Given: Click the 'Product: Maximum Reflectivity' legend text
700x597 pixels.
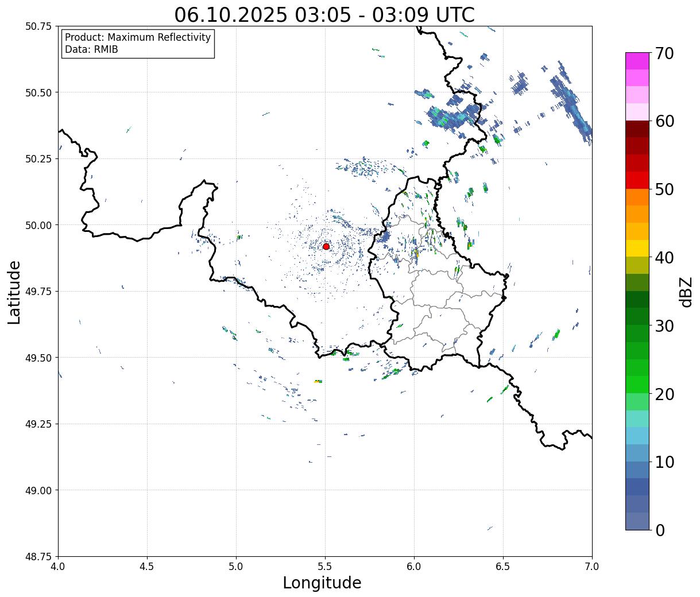Looking at the screenshot, I should [138, 37].
